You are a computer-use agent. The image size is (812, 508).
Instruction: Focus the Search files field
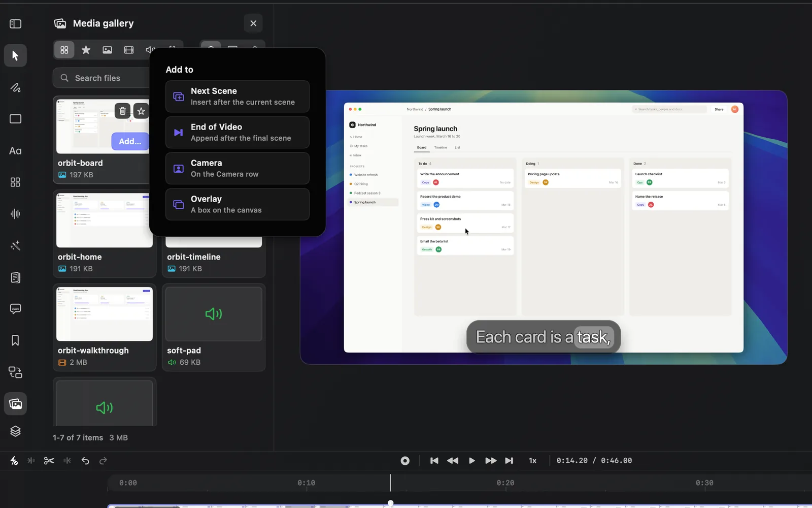pyautogui.click(x=101, y=78)
